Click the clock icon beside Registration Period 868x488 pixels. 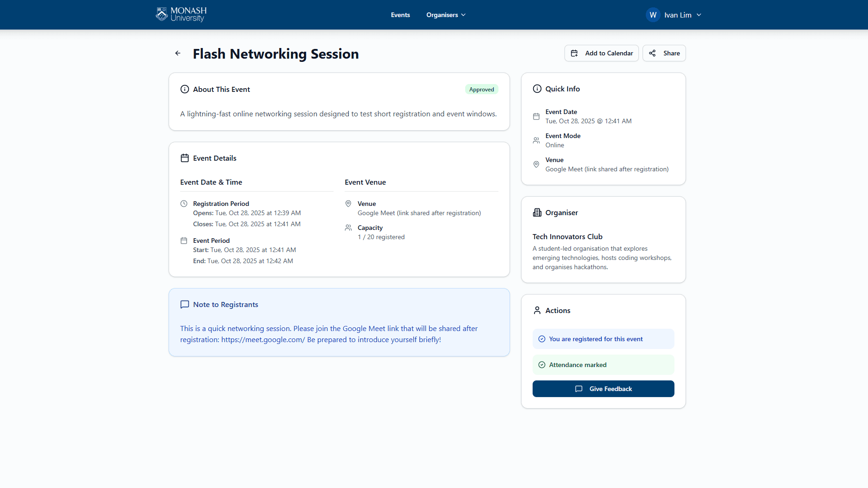pos(184,204)
